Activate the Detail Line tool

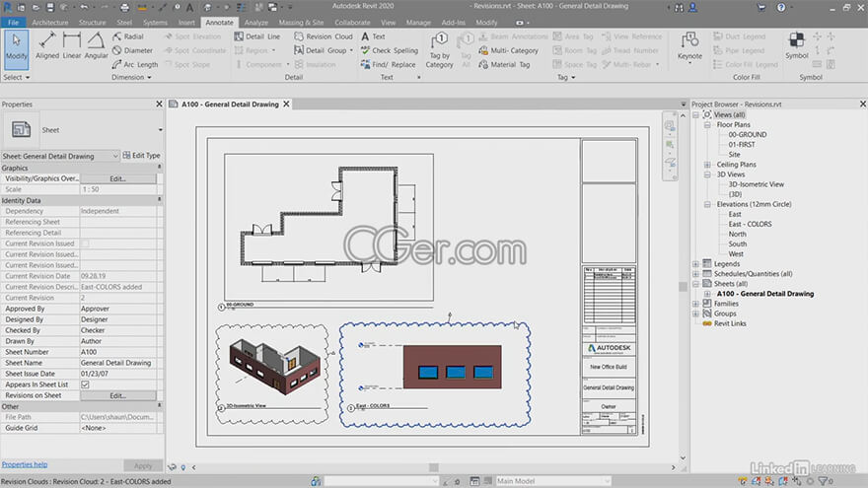[256, 36]
